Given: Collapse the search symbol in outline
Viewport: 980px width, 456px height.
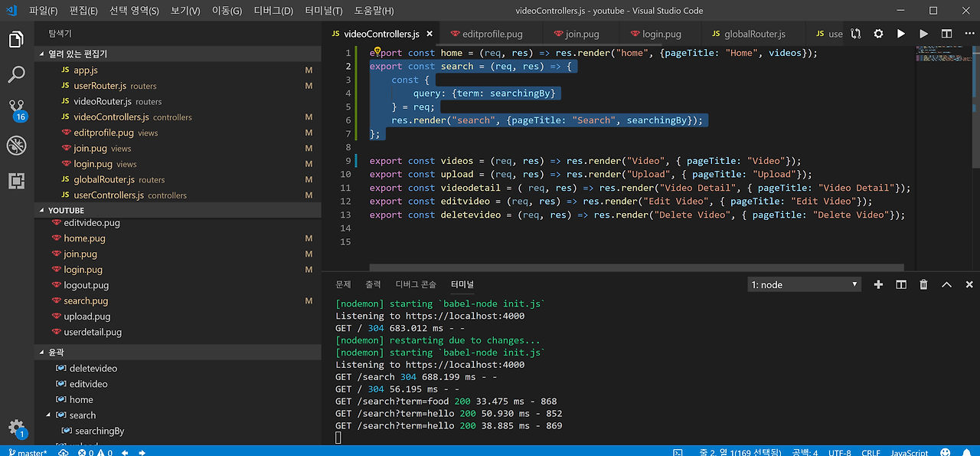Looking at the screenshot, I should [x=49, y=415].
